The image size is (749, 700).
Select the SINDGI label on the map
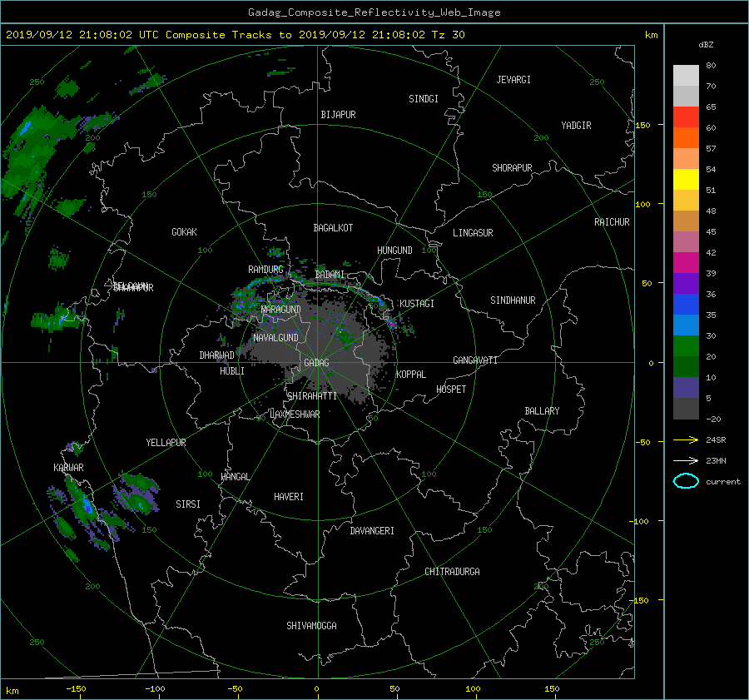click(424, 99)
